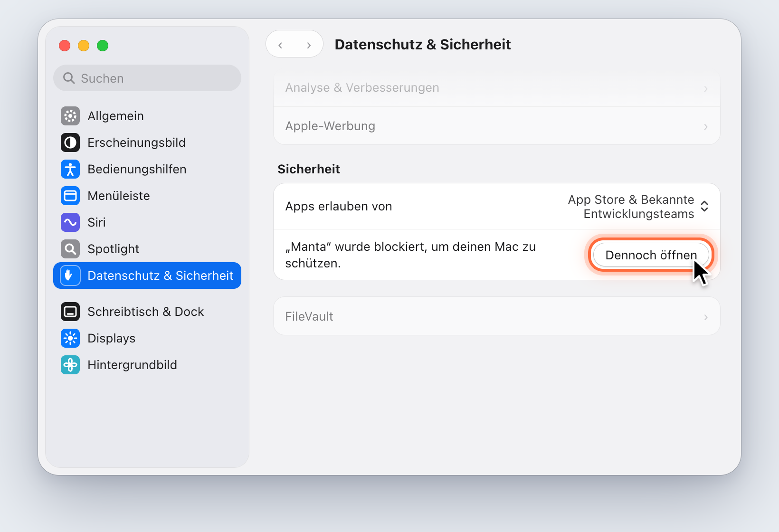This screenshot has width=779, height=532.
Task: Select Erscheinungsbild in the sidebar
Action: pyautogui.click(x=147, y=142)
